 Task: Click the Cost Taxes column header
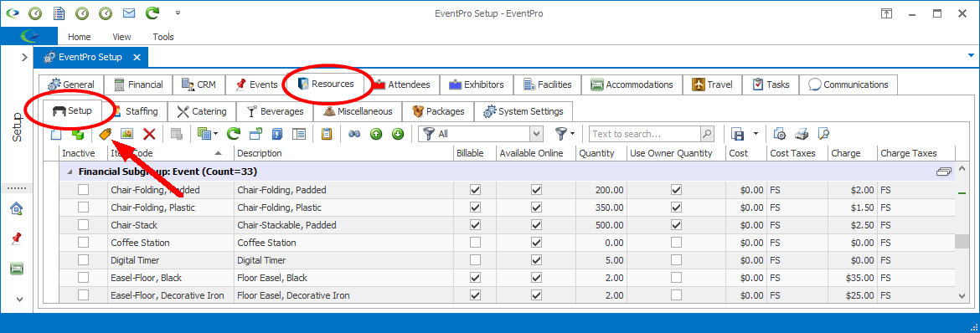coord(797,153)
